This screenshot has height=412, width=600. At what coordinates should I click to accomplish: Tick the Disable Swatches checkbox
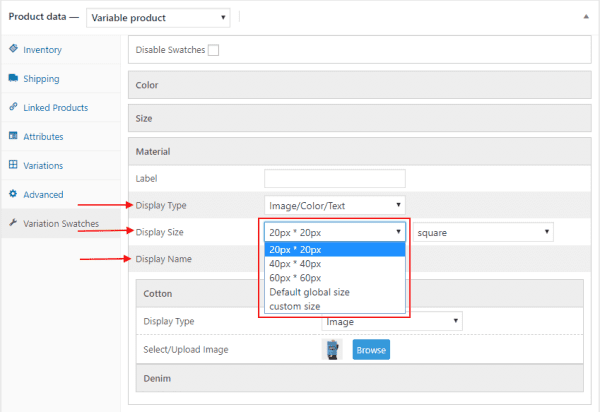213,50
